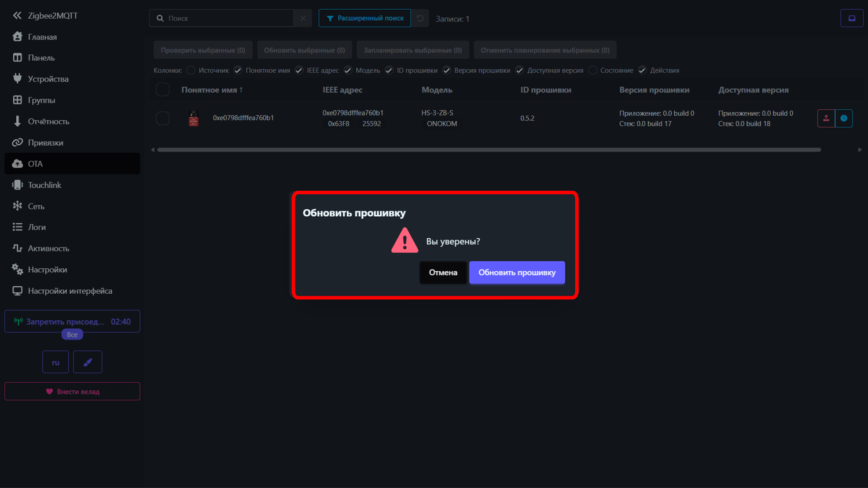This screenshot has height=488, width=868.
Task: Open theme picker with brush icon
Action: pos(87,362)
